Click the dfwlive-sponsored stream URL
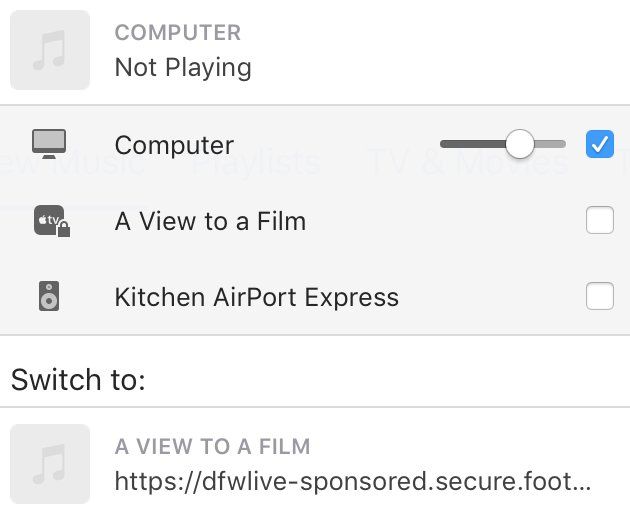The height and width of the screenshot is (518, 630). pyautogui.click(x=352, y=482)
